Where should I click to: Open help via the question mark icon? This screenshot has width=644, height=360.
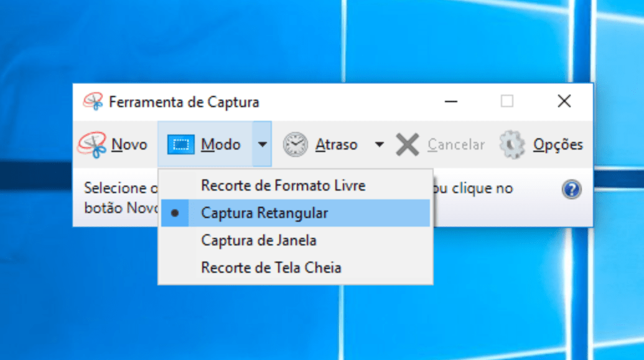point(571,189)
